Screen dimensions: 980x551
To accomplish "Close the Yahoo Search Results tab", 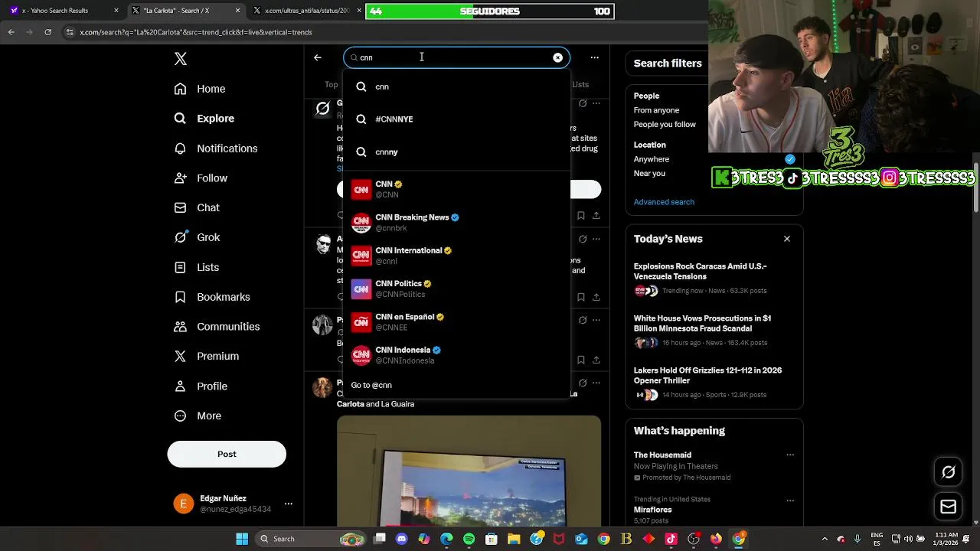I will pyautogui.click(x=116, y=11).
